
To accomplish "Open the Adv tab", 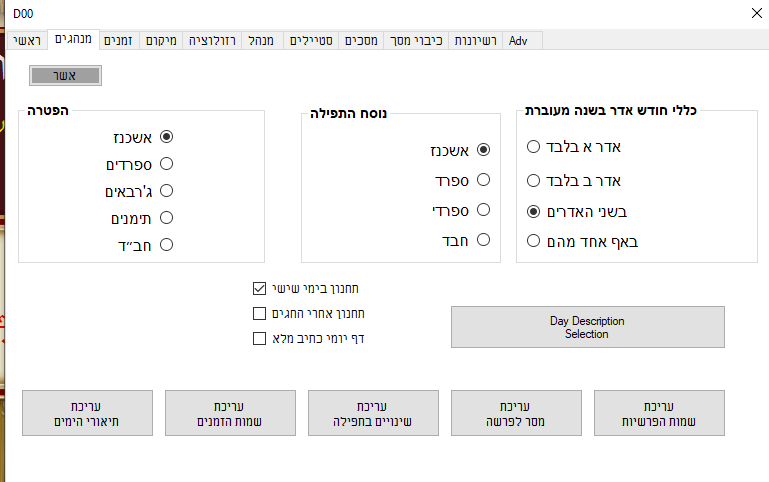I will point(518,41).
